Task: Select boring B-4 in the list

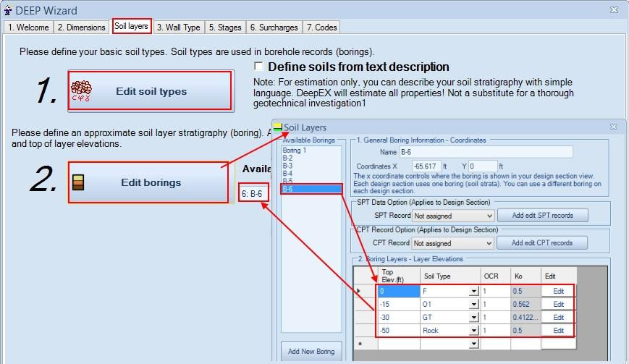Action: (x=287, y=174)
